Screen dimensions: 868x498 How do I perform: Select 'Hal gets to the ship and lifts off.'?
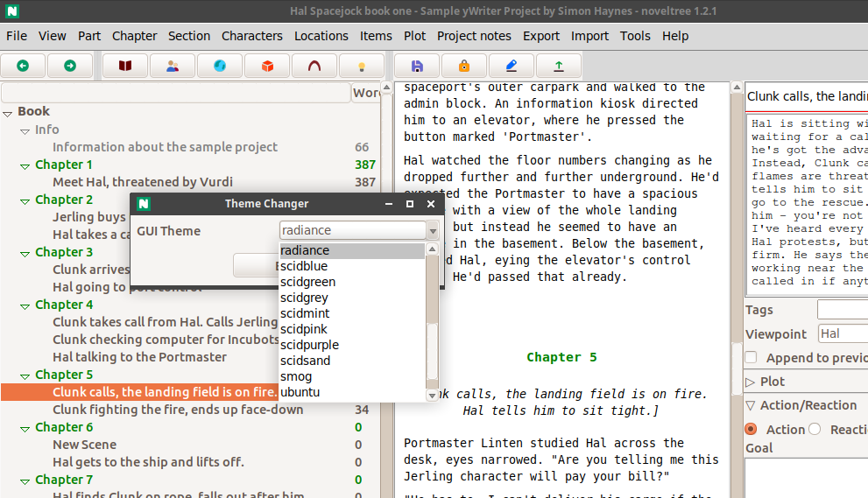(x=148, y=462)
